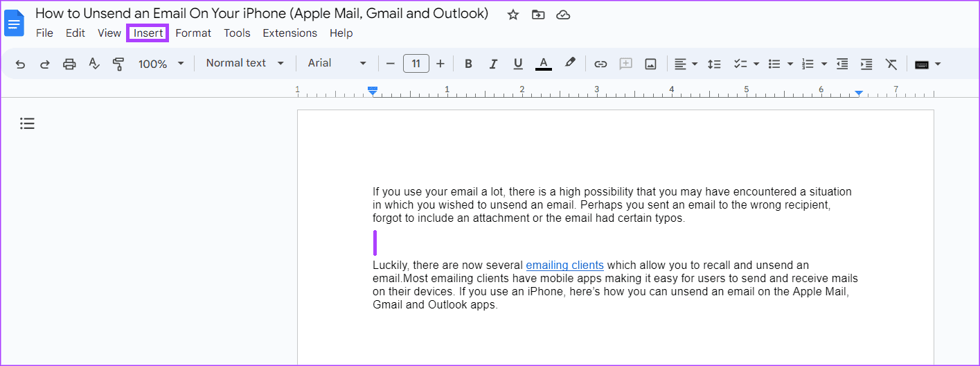Activate the Paint format roller icon
The height and width of the screenshot is (366, 980).
(x=118, y=64)
